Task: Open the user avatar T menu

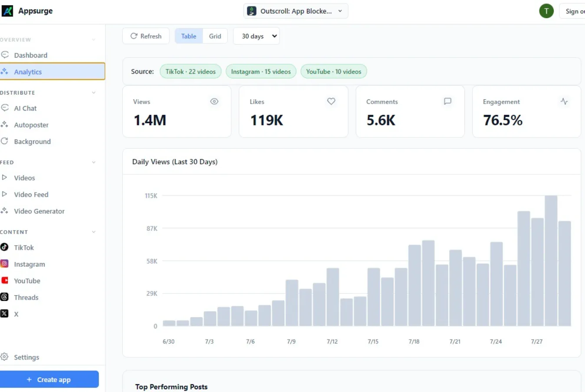Action: click(546, 11)
